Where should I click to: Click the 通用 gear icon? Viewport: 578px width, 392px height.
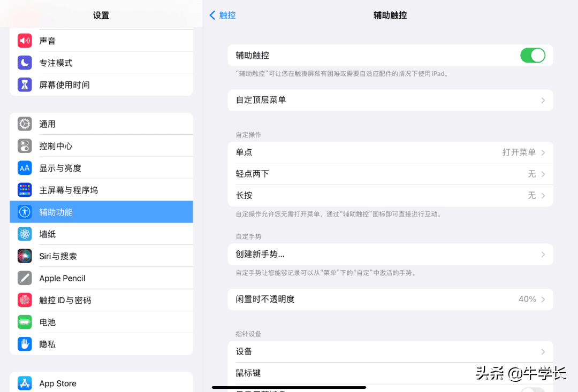coord(25,124)
